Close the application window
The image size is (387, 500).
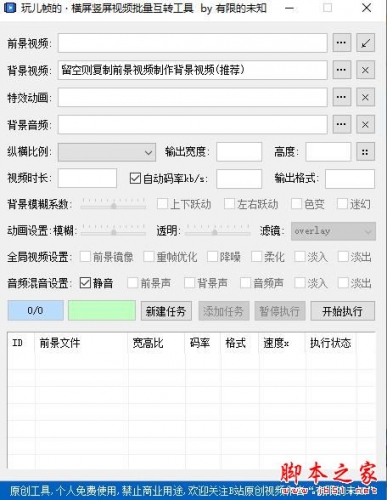[367, 8]
